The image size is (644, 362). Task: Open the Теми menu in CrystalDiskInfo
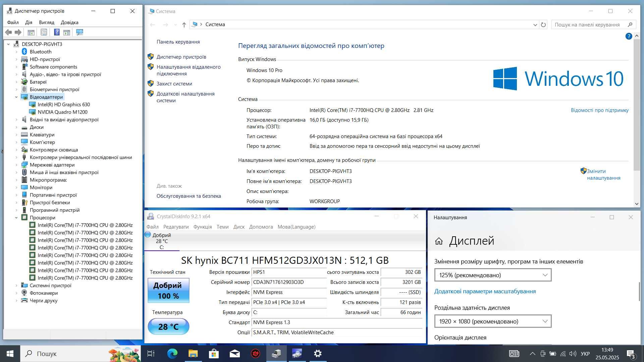pos(222,227)
